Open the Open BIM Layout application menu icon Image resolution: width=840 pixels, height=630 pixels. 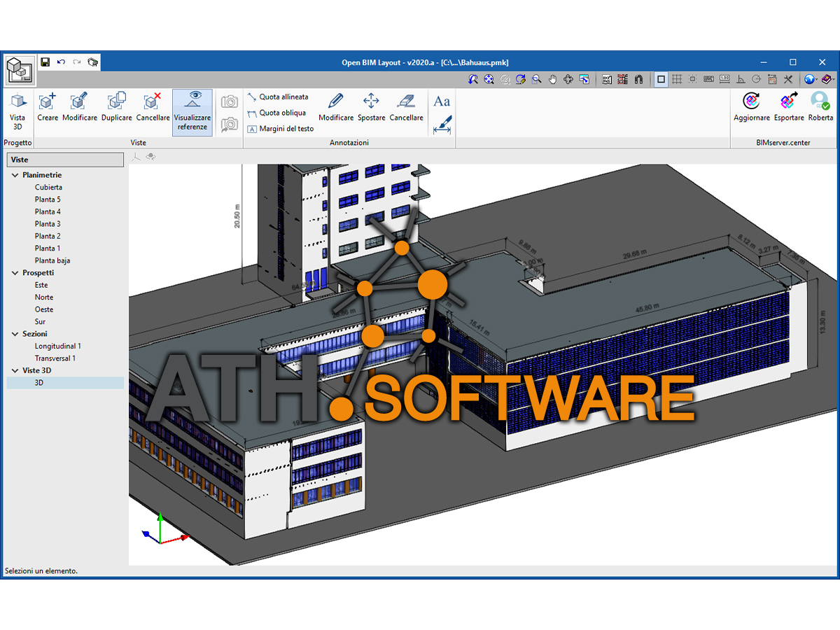coord(19,71)
